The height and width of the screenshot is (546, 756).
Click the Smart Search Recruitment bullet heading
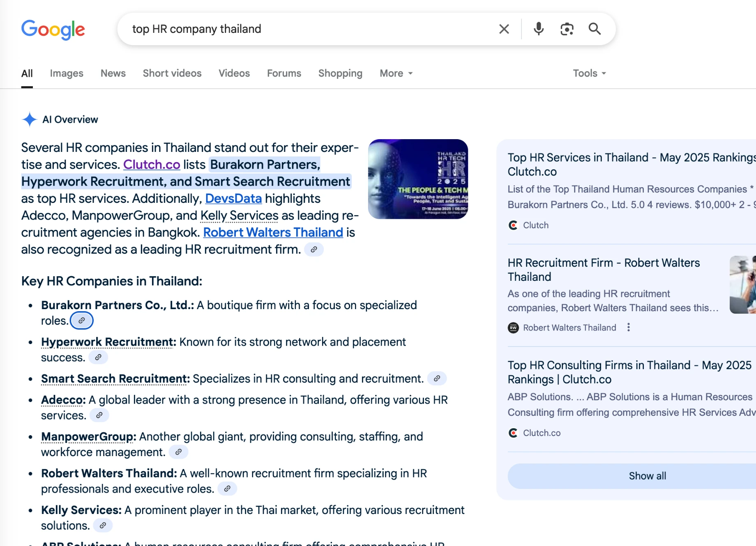point(115,379)
